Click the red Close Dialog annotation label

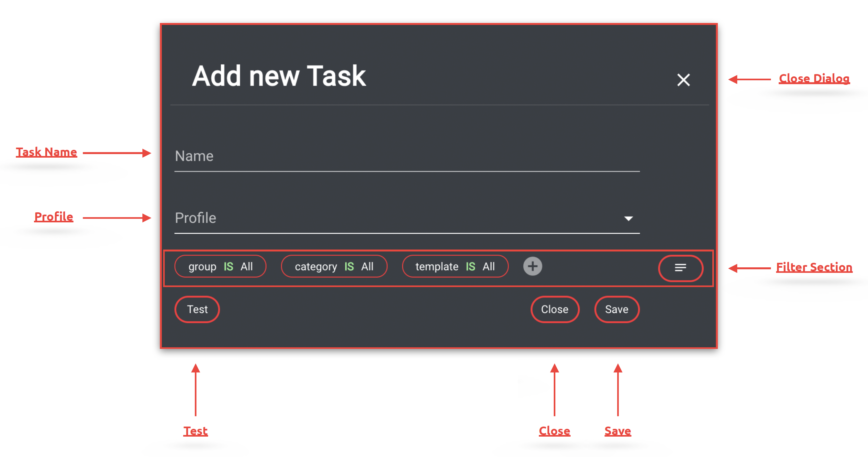(x=814, y=79)
